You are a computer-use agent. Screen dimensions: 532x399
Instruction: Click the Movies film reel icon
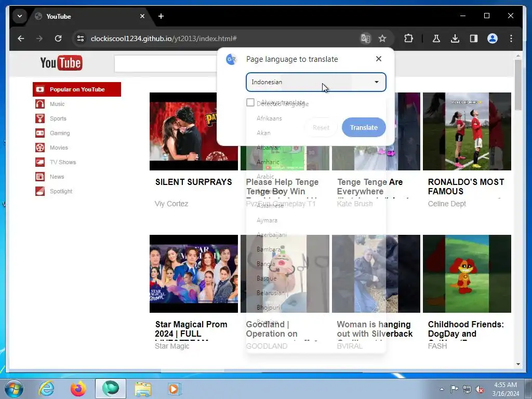pos(40,148)
